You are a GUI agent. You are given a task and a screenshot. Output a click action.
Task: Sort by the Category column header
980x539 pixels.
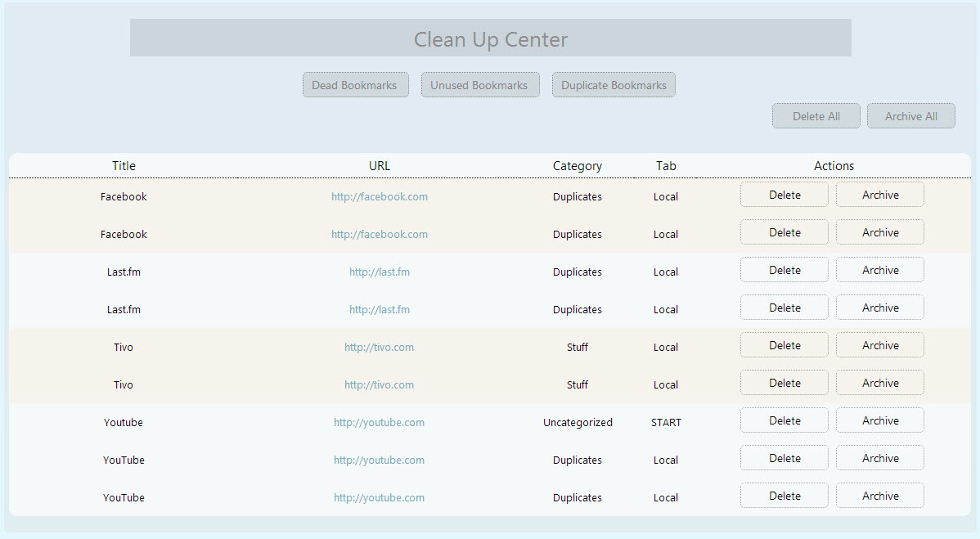[x=577, y=166]
